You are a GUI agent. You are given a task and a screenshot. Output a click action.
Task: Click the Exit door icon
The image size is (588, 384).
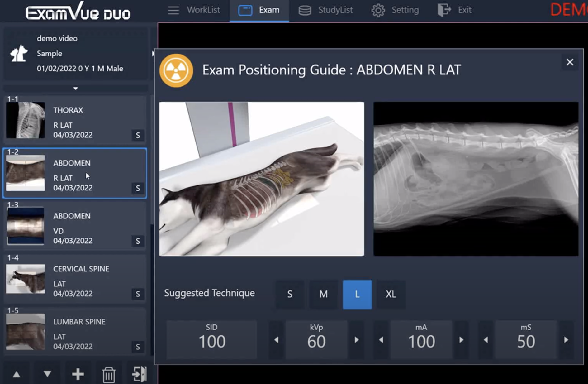pos(444,10)
